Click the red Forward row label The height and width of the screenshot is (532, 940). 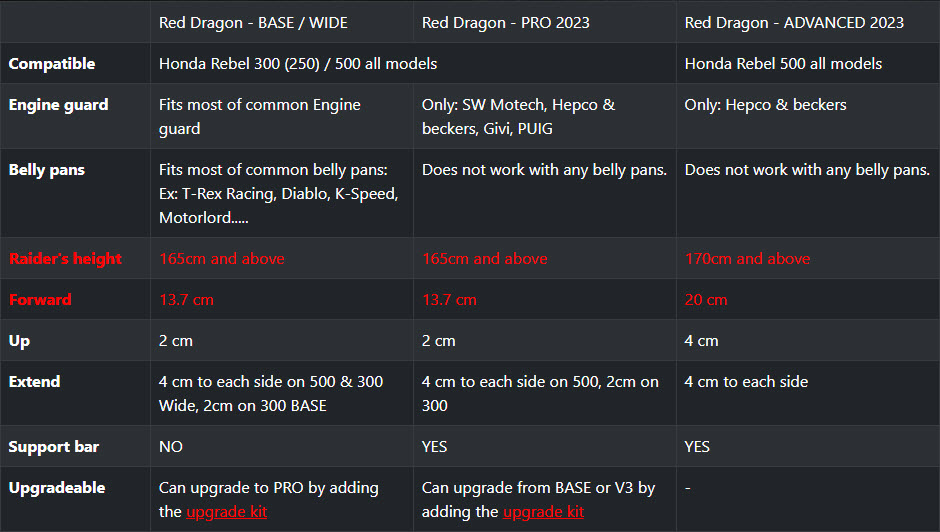click(40, 299)
